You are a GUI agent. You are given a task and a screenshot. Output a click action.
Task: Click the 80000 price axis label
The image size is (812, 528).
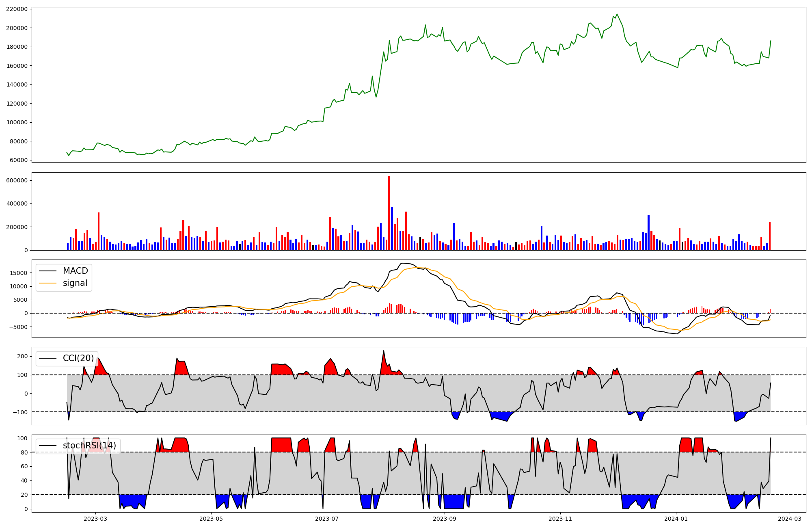point(19,141)
